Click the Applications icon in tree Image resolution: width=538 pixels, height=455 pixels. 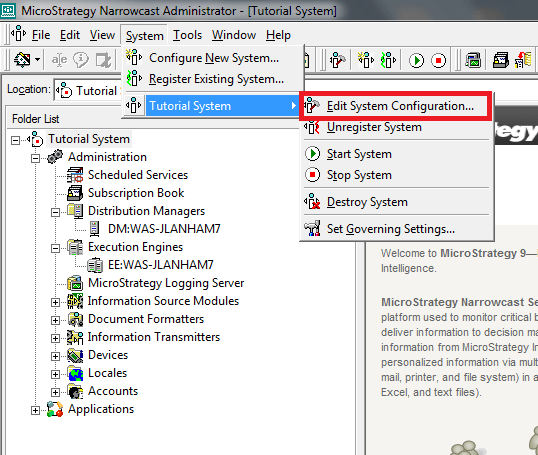(x=55, y=409)
